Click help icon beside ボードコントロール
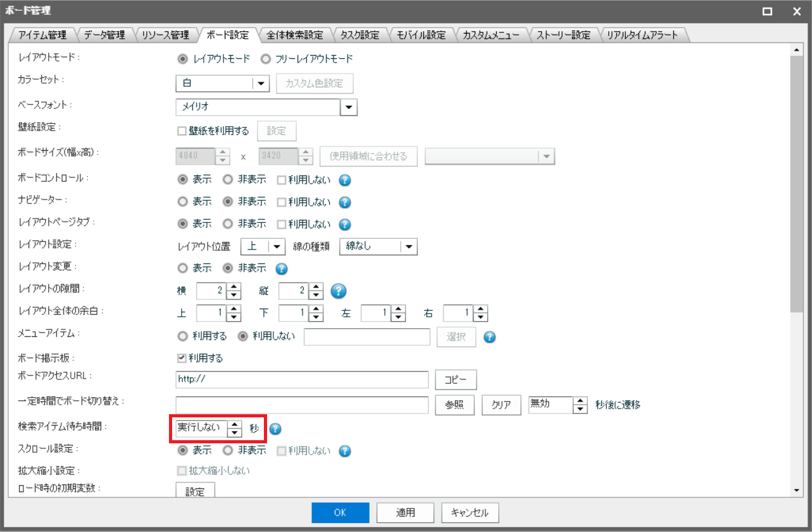The height and width of the screenshot is (532, 812). (x=345, y=180)
